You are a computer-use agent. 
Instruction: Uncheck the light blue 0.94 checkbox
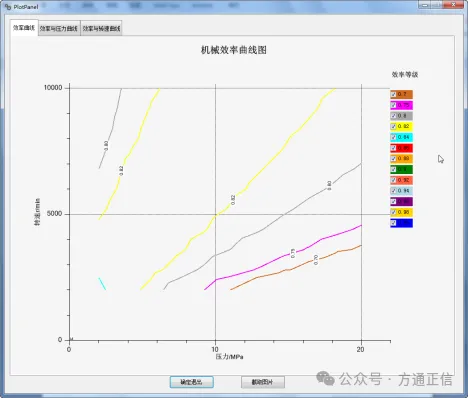pyautogui.click(x=393, y=191)
